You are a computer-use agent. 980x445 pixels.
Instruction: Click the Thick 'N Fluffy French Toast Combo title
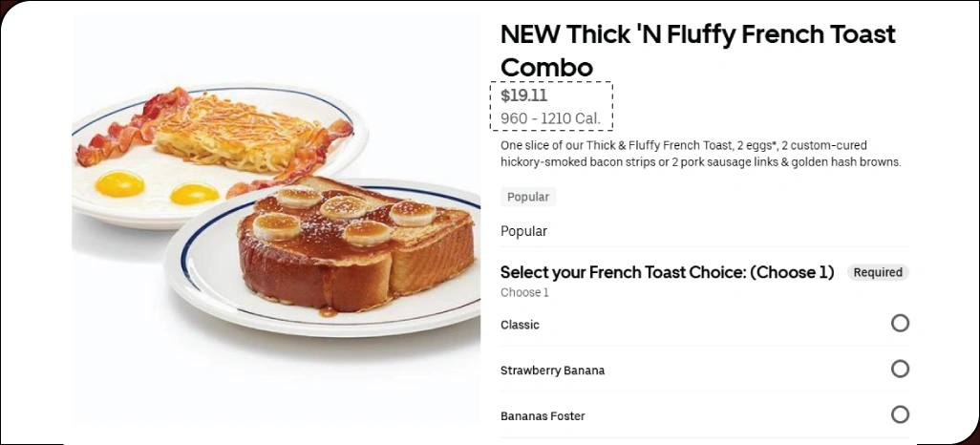click(x=697, y=51)
